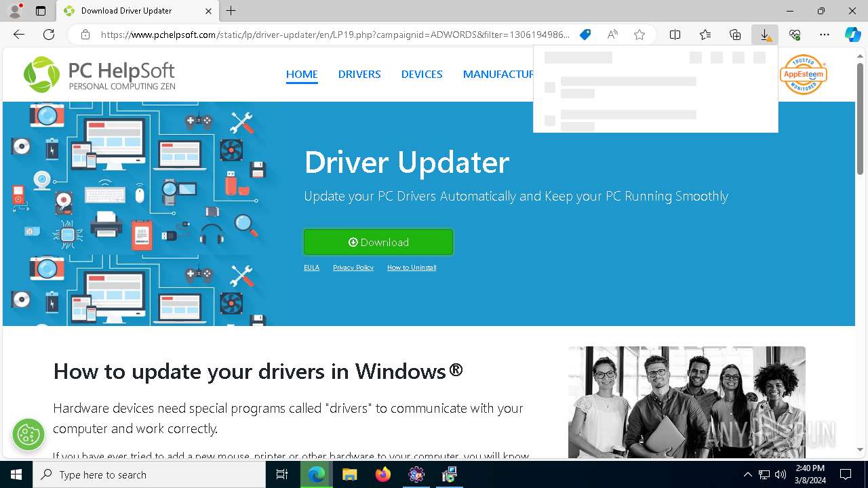Open DRIVERS navigation item
Viewport: 868px width, 488px height.
click(x=359, y=75)
